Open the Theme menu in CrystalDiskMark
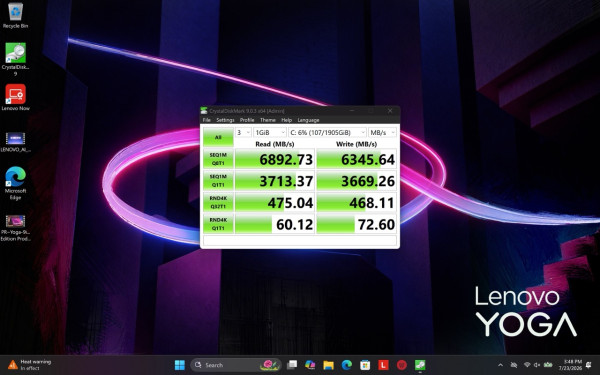Viewport: 600px width, 375px height. coord(268,120)
